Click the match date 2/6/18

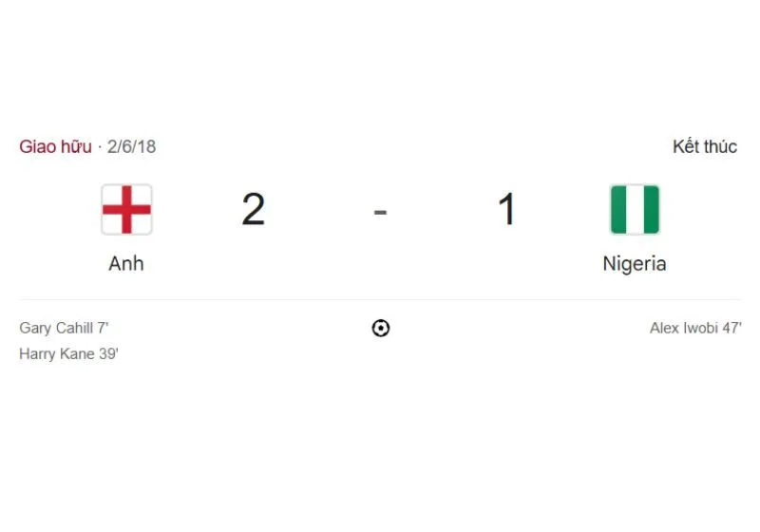click(x=132, y=146)
